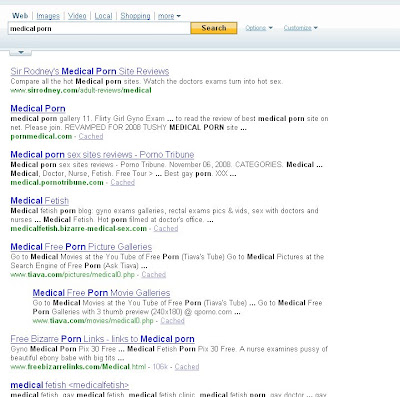
Task: Click the medicalfetish.bizarre-medical-sex.com URL text
Action: point(79,228)
